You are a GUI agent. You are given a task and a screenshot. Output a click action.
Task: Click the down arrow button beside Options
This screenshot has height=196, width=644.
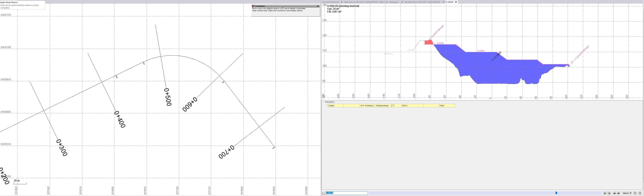click(x=640, y=193)
